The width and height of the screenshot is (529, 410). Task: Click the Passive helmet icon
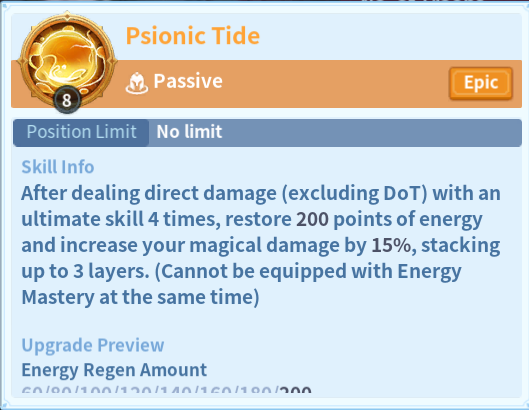(x=137, y=83)
